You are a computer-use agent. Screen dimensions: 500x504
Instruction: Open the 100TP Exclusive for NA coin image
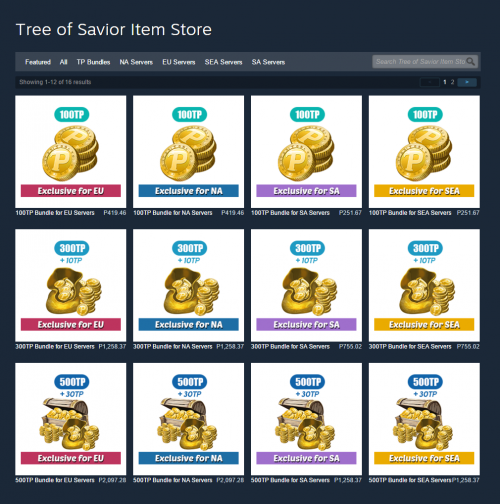click(188, 152)
